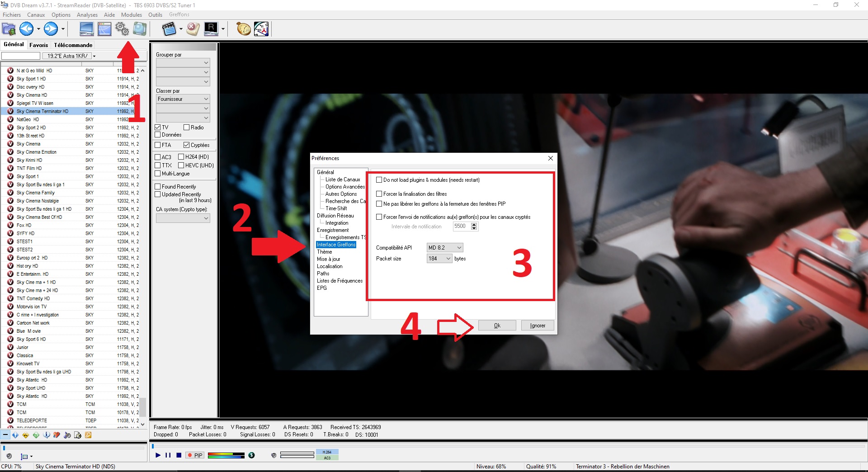Open the Analyses menu
Screen dimensions: 868x472
pos(87,15)
